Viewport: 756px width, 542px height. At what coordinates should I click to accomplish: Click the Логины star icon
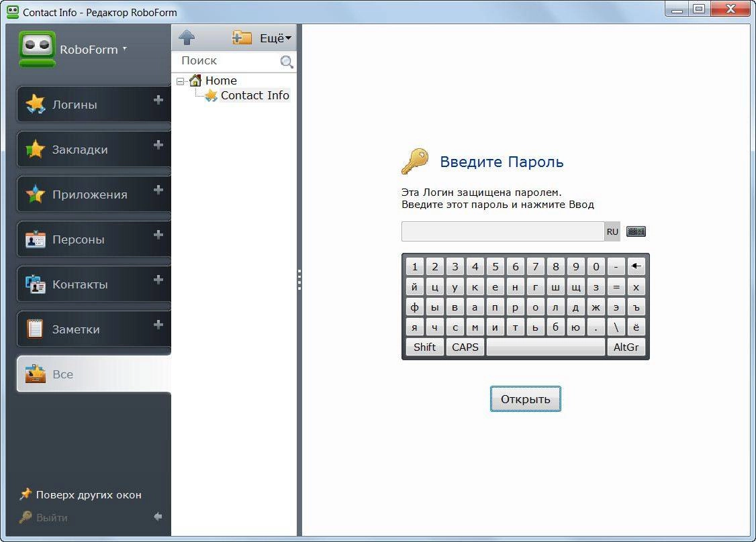point(35,104)
